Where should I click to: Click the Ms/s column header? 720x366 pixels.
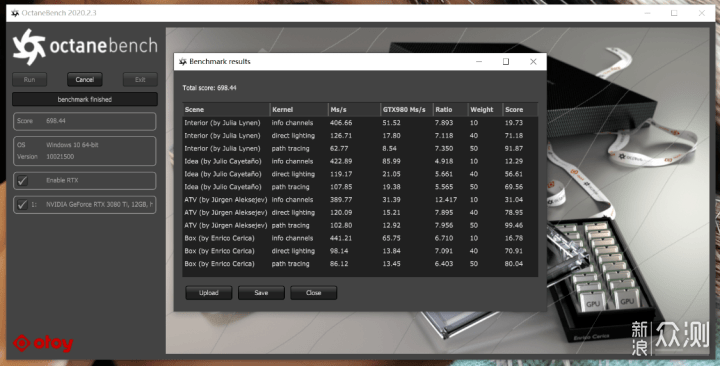click(354, 109)
